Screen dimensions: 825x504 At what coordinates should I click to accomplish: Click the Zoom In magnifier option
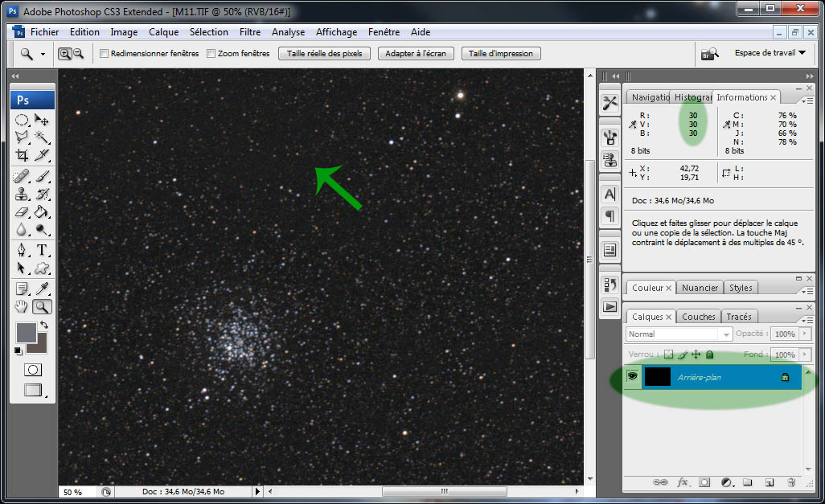(x=64, y=54)
